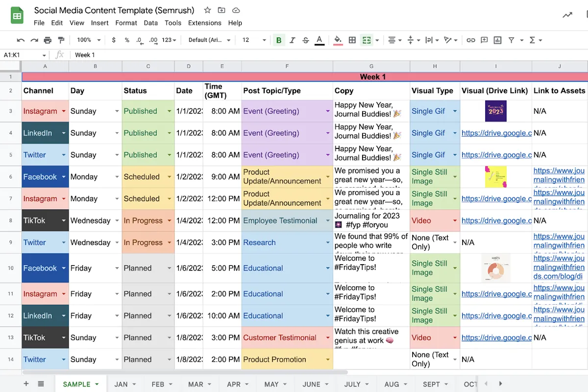Click the 2023 GIF thumbnail in row 3
This screenshot has height=392, width=588.
pyautogui.click(x=495, y=111)
